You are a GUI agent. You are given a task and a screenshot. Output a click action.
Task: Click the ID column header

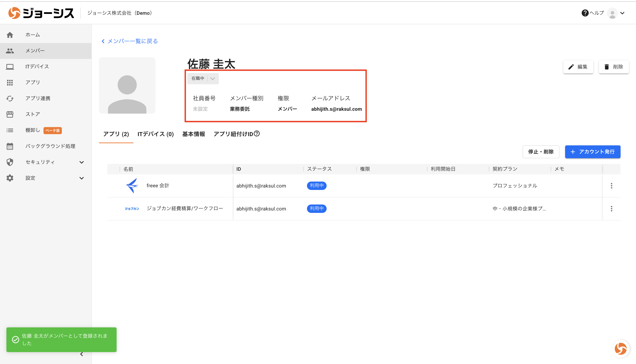click(x=239, y=169)
